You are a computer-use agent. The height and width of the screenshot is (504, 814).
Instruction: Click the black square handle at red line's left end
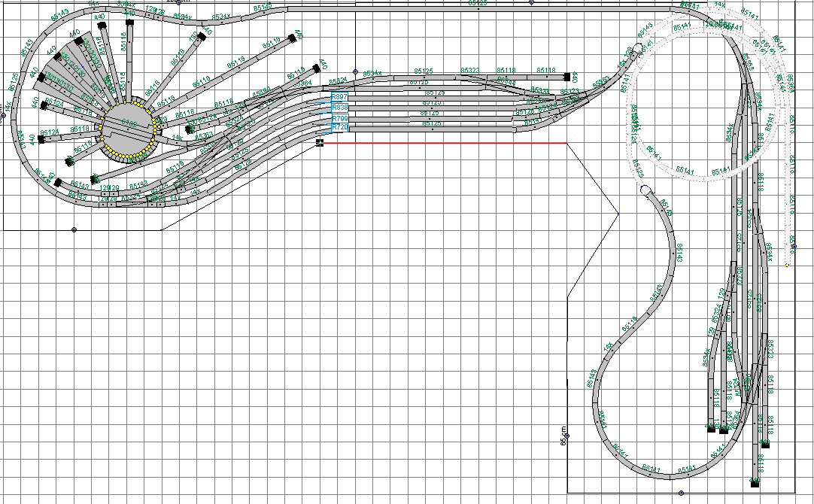(x=320, y=141)
